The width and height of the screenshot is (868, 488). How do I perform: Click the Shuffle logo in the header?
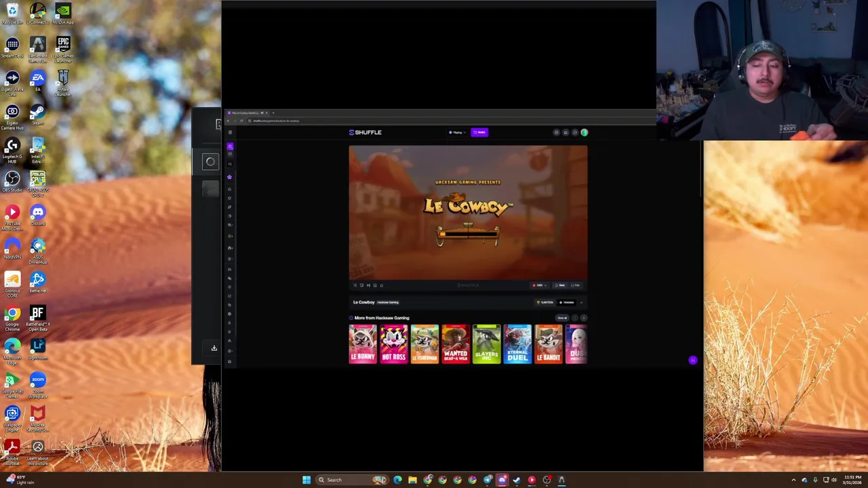pos(366,132)
